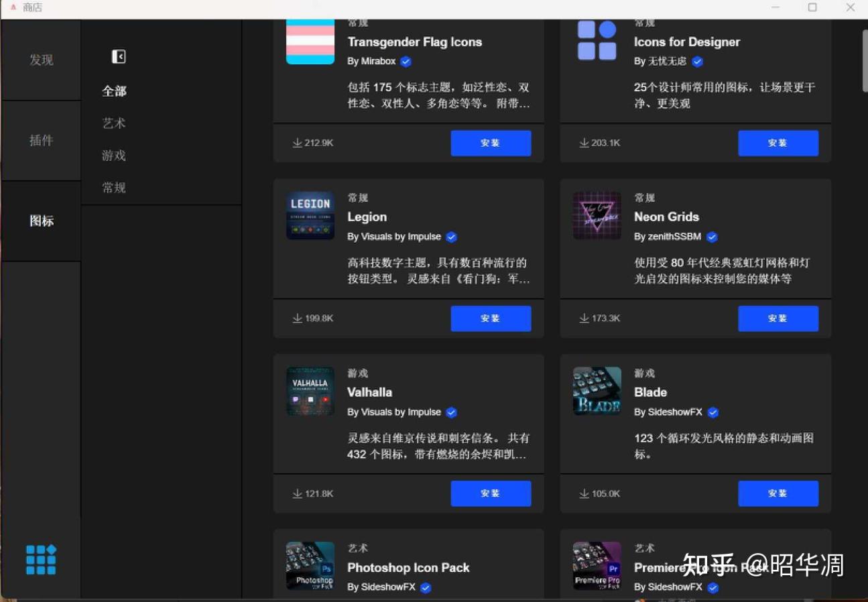Click the description mentioning 25个设计师常用的图标

point(725,95)
